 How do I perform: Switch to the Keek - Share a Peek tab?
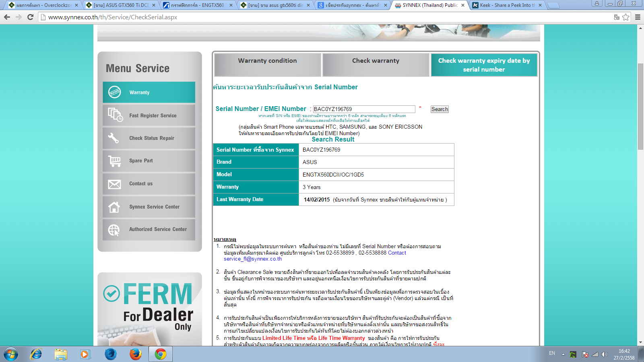pos(506,5)
